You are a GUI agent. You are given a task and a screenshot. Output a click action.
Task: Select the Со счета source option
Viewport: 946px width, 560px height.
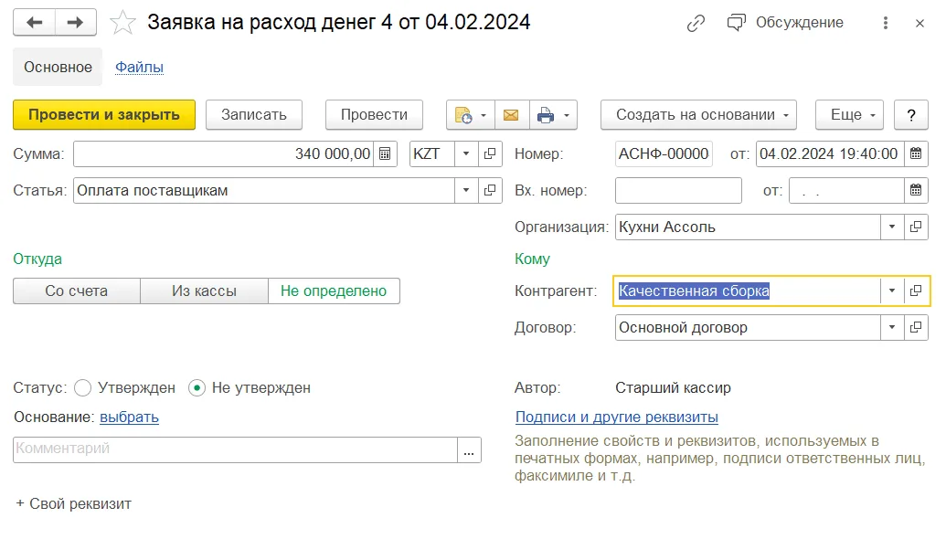[77, 291]
